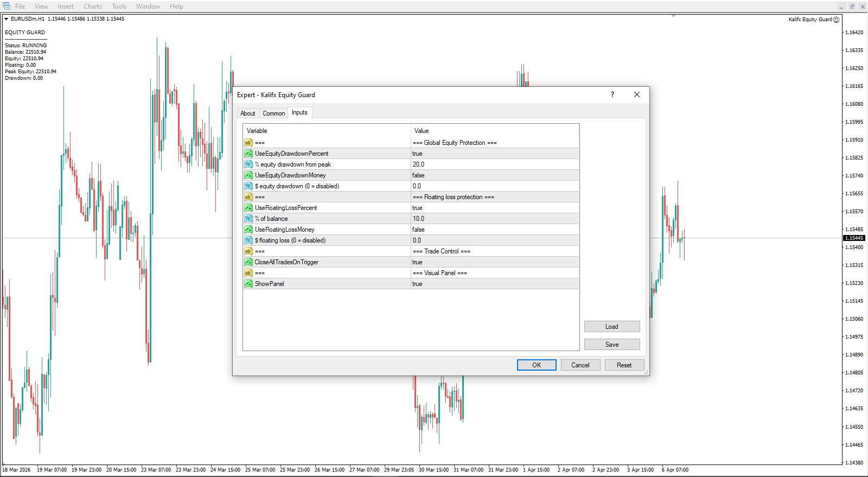Click the string icon beside Floating loss protection
Viewport: 868px width, 477px height.
[248, 197]
